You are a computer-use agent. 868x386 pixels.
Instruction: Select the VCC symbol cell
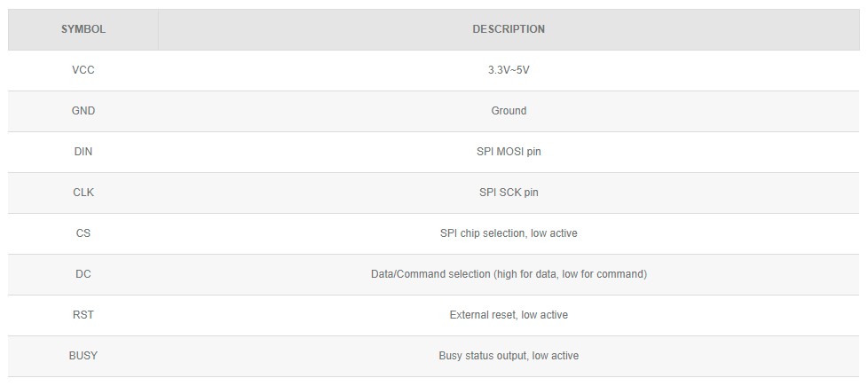click(x=83, y=70)
